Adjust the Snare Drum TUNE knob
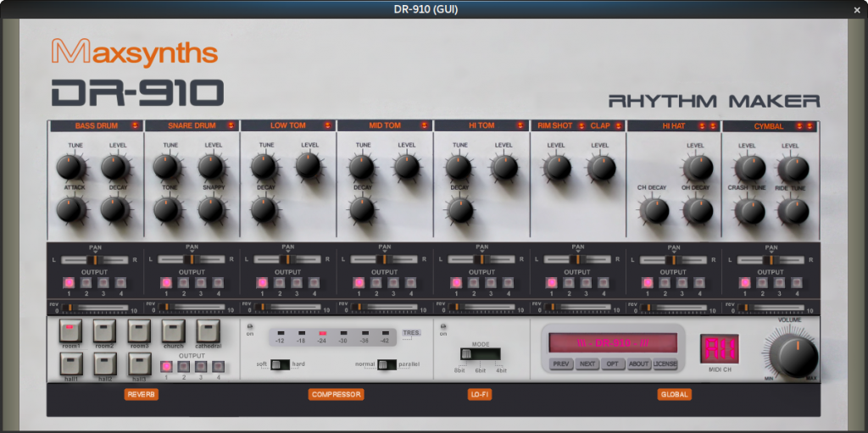868x433 pixels. [165, 166]
